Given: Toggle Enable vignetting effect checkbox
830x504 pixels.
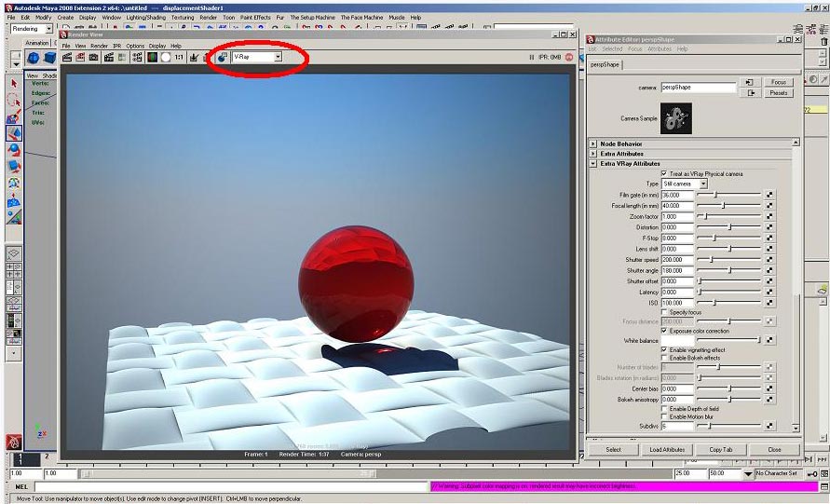Looking at the screenshot, I should tap(664, 350).
